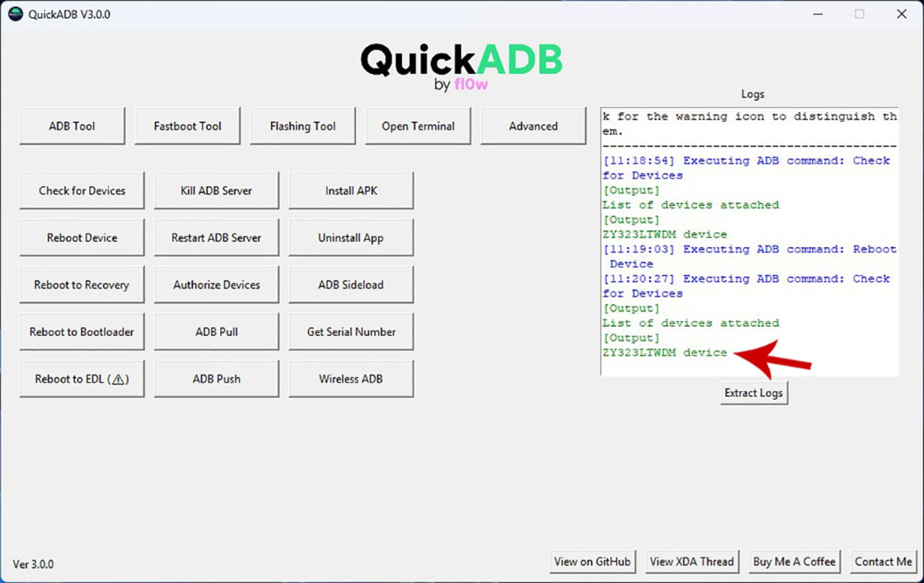This screenshot has height=583, width=924.
Task: Click ADB Pull button
Action: click(216, 332)
